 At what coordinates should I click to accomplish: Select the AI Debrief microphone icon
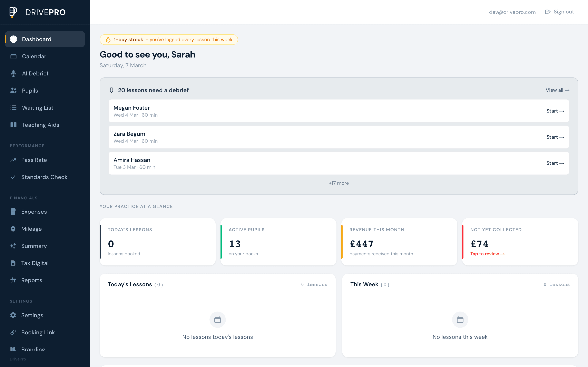coord(14,73)
